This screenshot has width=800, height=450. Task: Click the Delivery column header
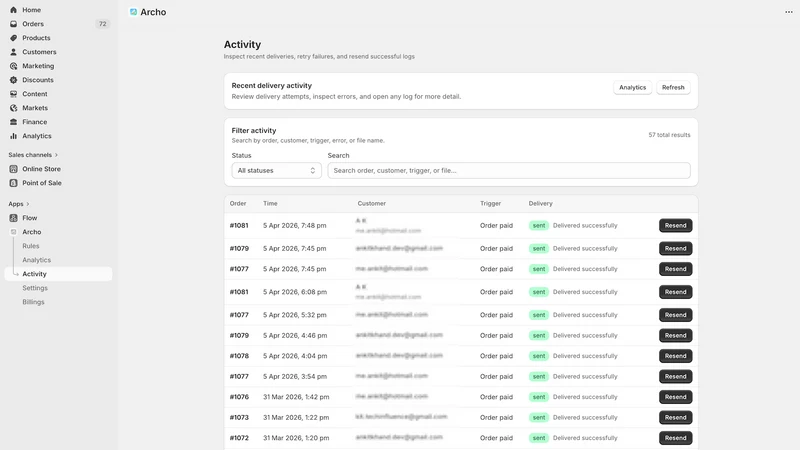click(x=540, y=204)
